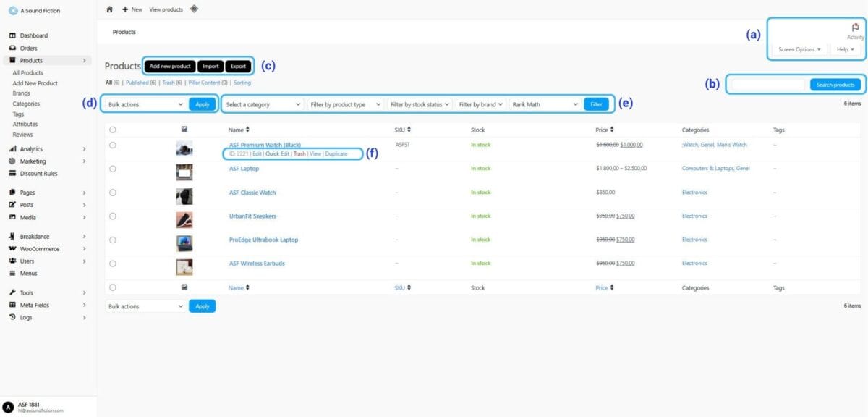
Task: Click the WooCommerce sidebar icon
Action: coord(12,249)
